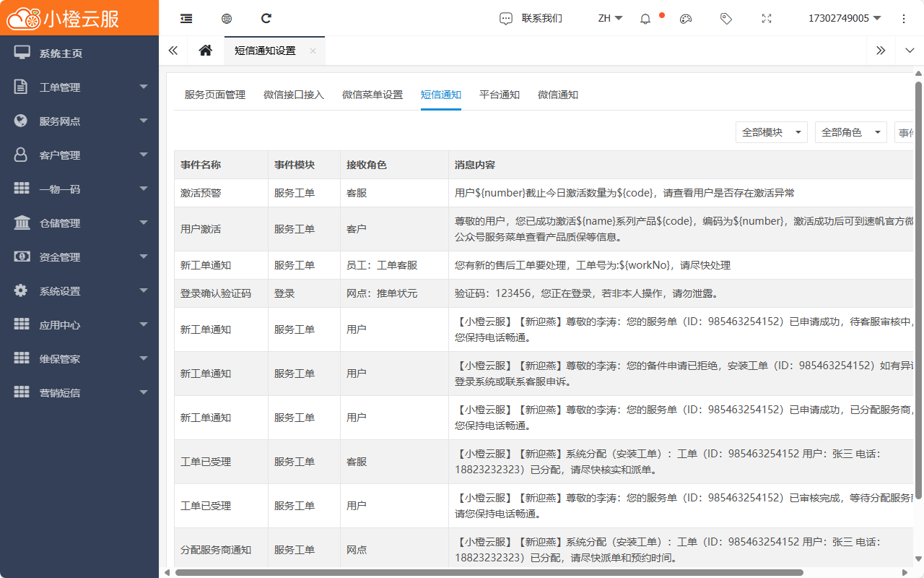
Task: Click the 联系我们 link text
Action: [542, 19]
